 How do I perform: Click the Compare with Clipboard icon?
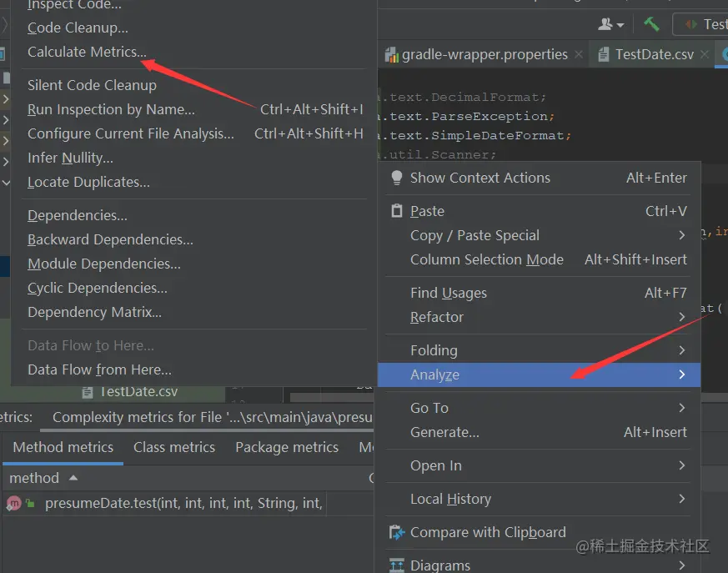396,532
